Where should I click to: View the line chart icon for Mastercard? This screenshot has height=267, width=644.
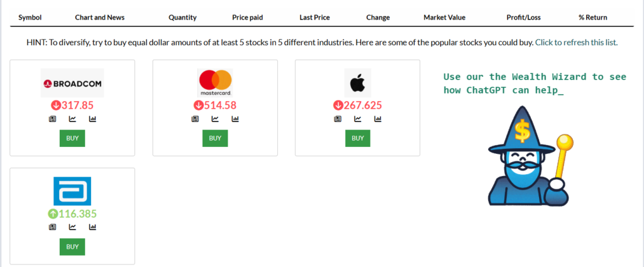215,119
